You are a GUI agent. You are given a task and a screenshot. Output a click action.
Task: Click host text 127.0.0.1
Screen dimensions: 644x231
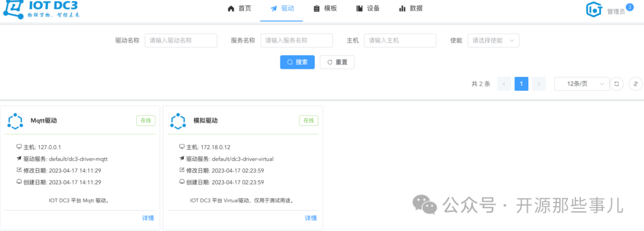(49, 147)
